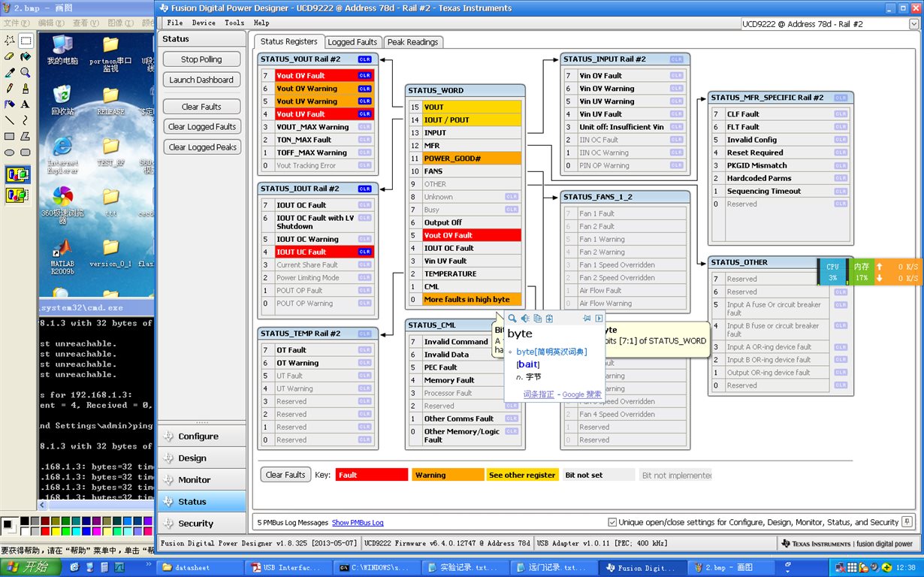The height and width of the screenshot is (577, 924).
Task: Select the Text tool in Paint
Action: coord(26,104)
